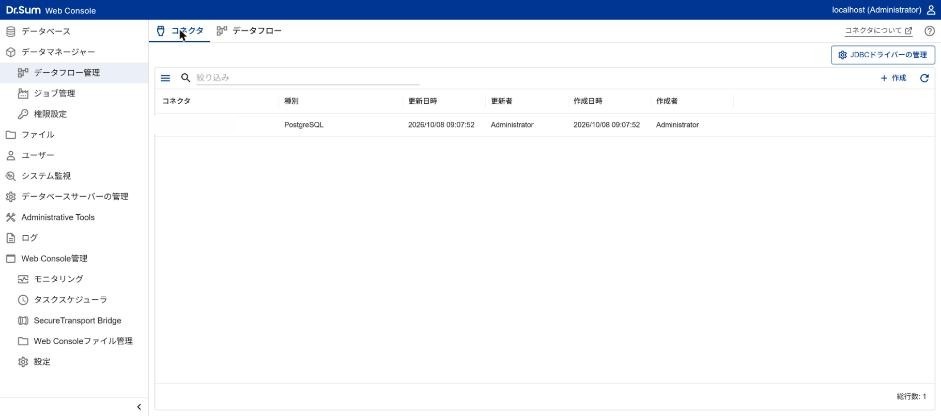
Task: Open Web Consoleファイル管理 in the sidebar
Action: [74, 341]
